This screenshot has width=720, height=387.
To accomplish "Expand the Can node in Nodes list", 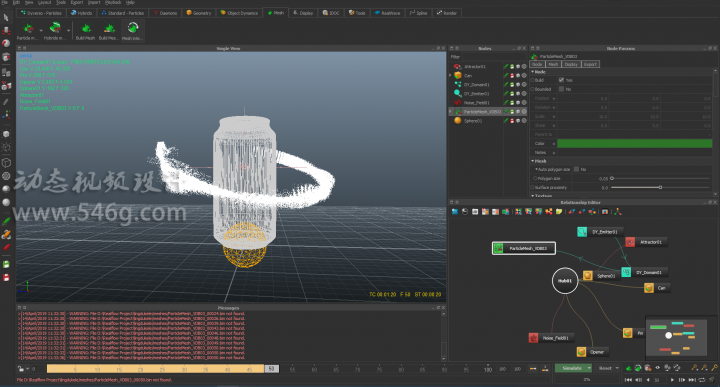I will click(450, 75).
